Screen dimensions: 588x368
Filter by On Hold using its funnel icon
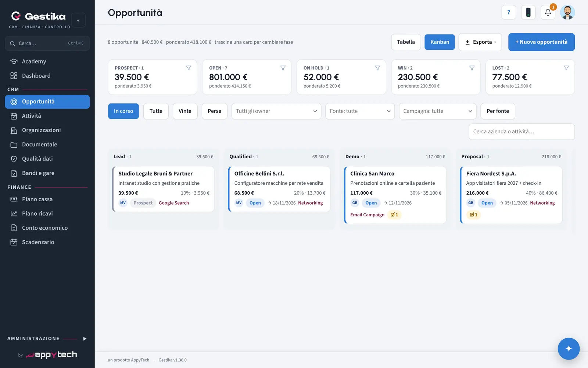377,68
